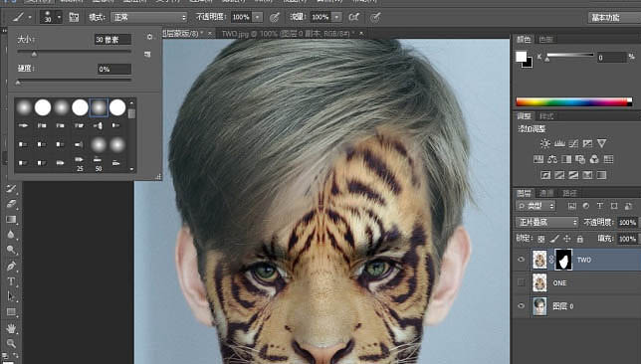Open brush picker gear menu
Viewport: 641px width, 364px height.
(x=149, y=37)
